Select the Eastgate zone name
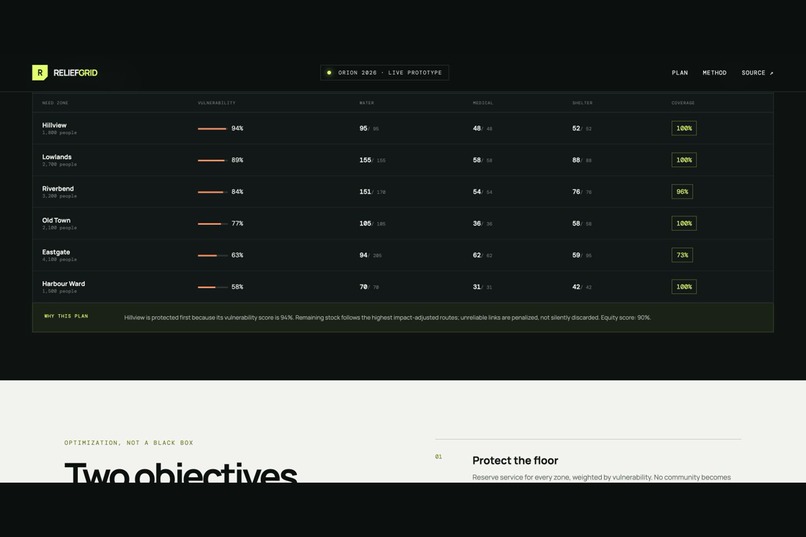 [56, 252]
